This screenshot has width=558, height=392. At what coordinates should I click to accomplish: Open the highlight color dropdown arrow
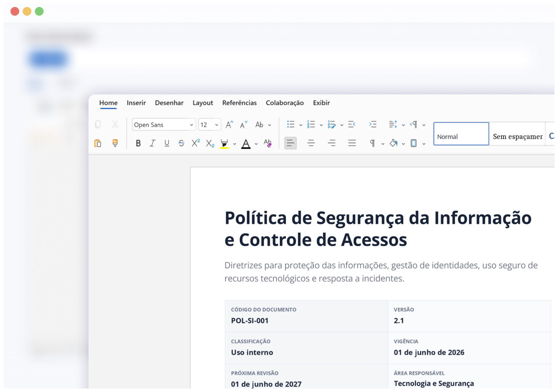tap(235, 143)
